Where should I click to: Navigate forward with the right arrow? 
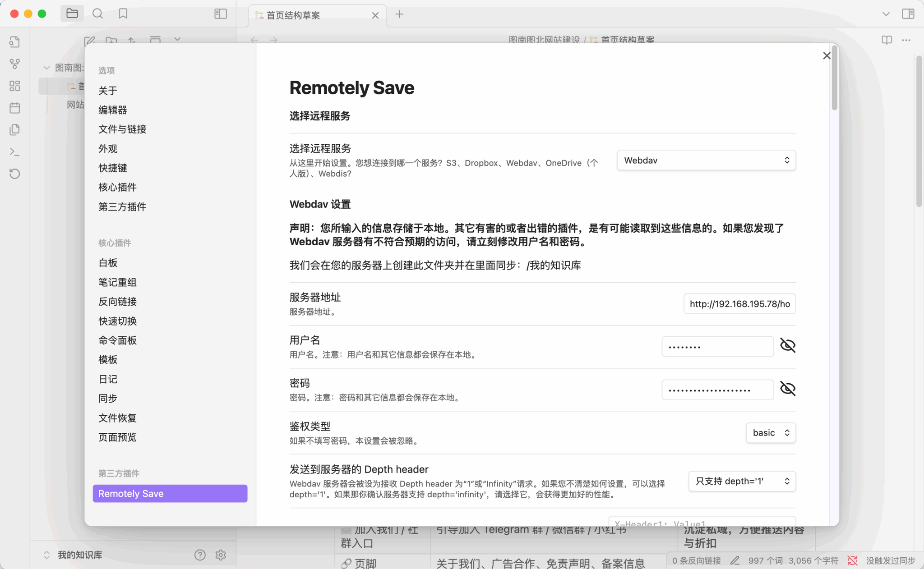tap(273, 40)
